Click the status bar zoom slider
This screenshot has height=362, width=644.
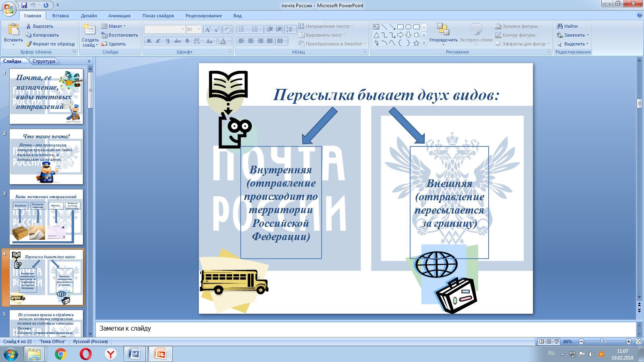point(603,341)
